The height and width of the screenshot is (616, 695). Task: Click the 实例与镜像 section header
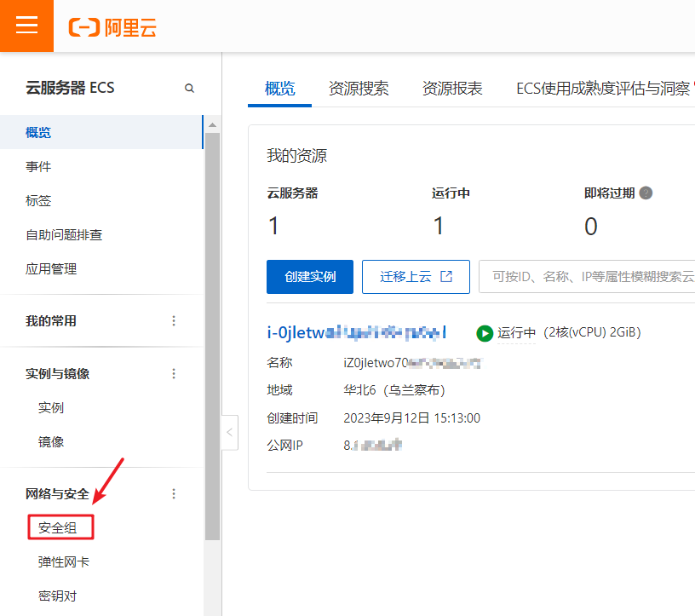(x=57, y=373)
